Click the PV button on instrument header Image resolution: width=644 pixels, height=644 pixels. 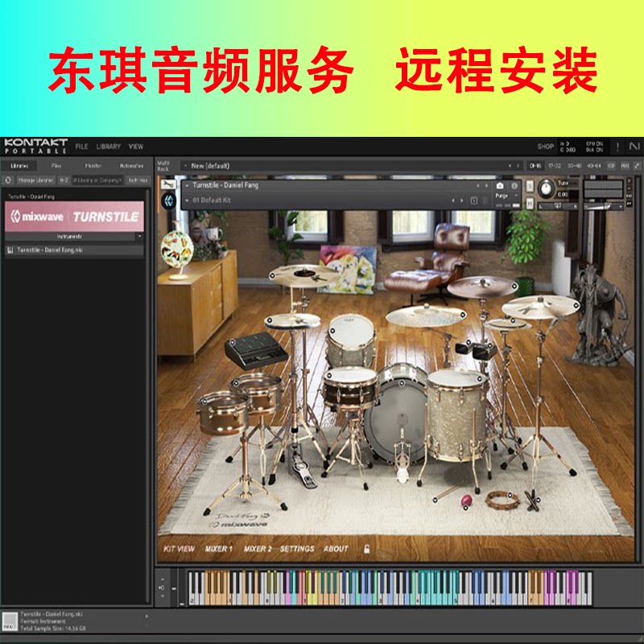[629, 204]
